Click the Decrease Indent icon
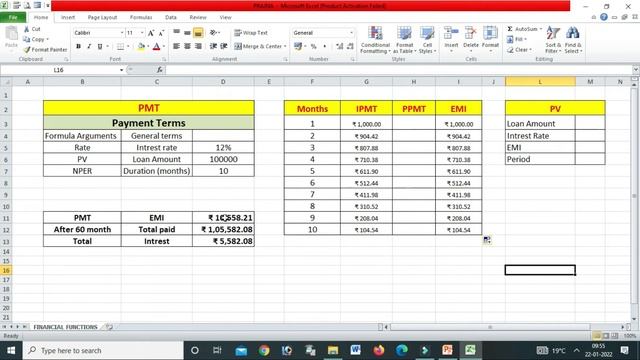This screenshot has height=360, width=640. coord(213,46)
